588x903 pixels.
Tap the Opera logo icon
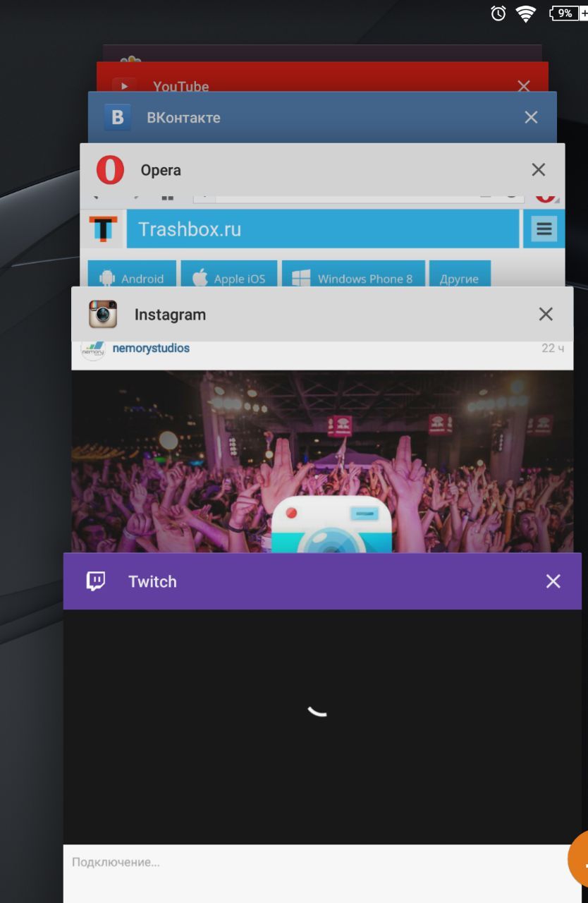pos(110,170)
